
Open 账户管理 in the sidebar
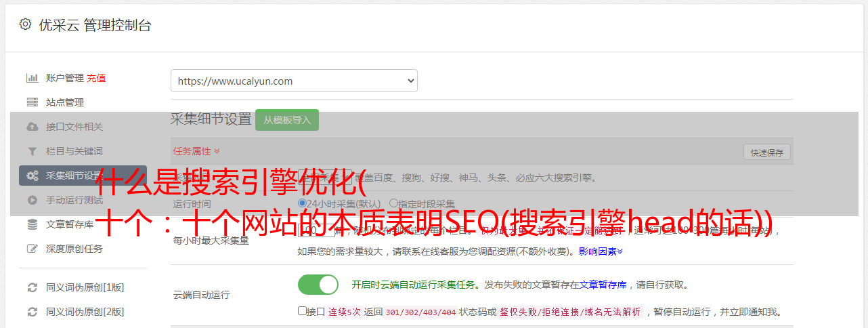(65, 78)
